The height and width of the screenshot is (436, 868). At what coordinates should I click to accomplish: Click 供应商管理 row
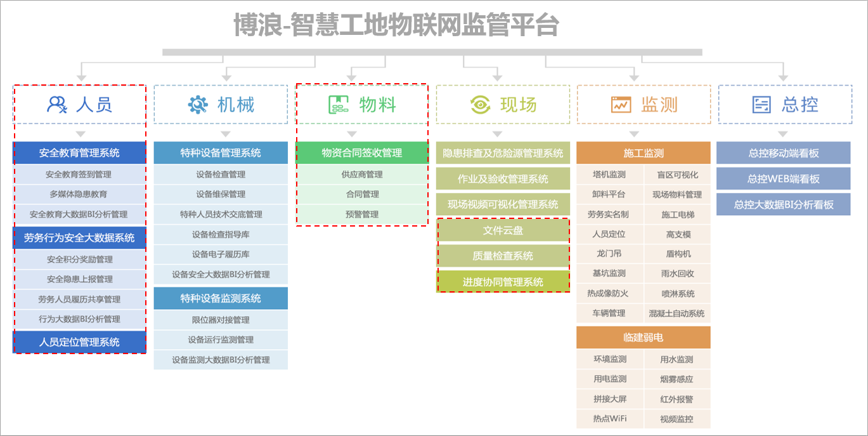362,175
